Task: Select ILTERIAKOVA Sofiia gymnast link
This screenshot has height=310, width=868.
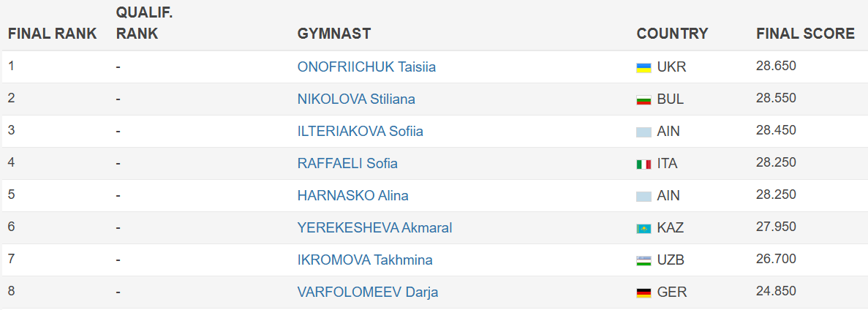Action: [x=360, y=131]
